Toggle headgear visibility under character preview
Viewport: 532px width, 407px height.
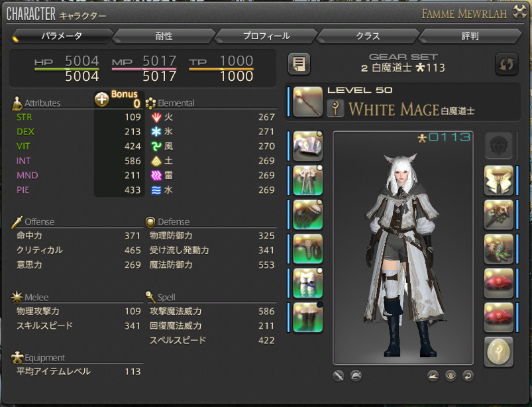356,375
